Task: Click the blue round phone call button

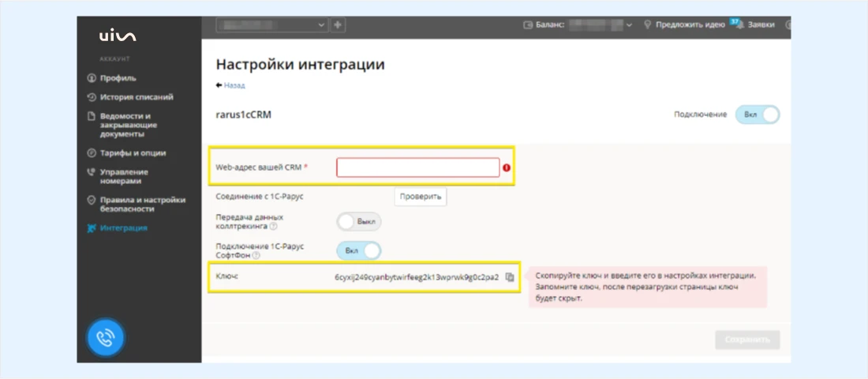Action: 107,338
